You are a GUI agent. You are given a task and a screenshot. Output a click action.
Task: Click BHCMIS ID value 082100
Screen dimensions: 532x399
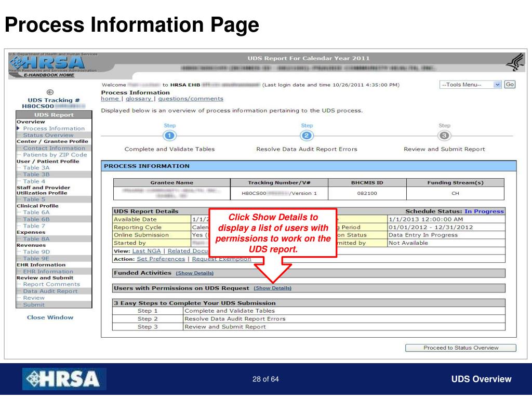367,193
